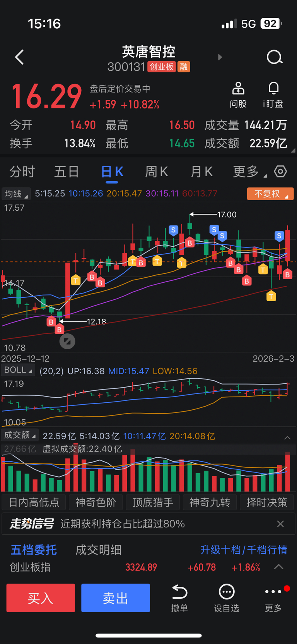Open the 更多 chart period dropdown

pos(249,172)
